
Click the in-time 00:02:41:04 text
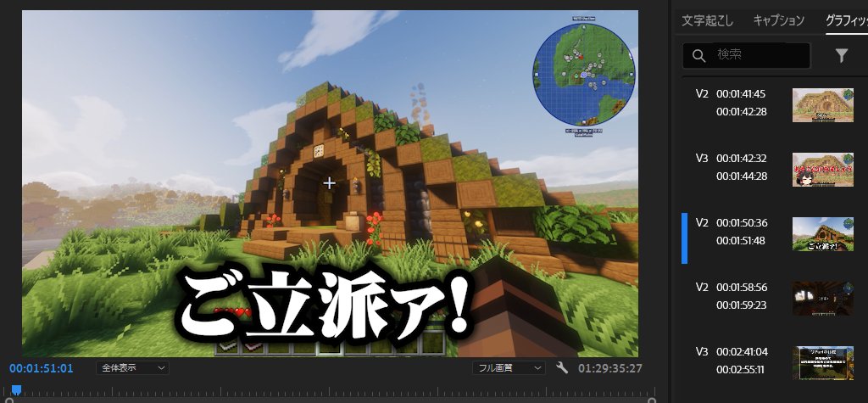(x=741, y=351)
